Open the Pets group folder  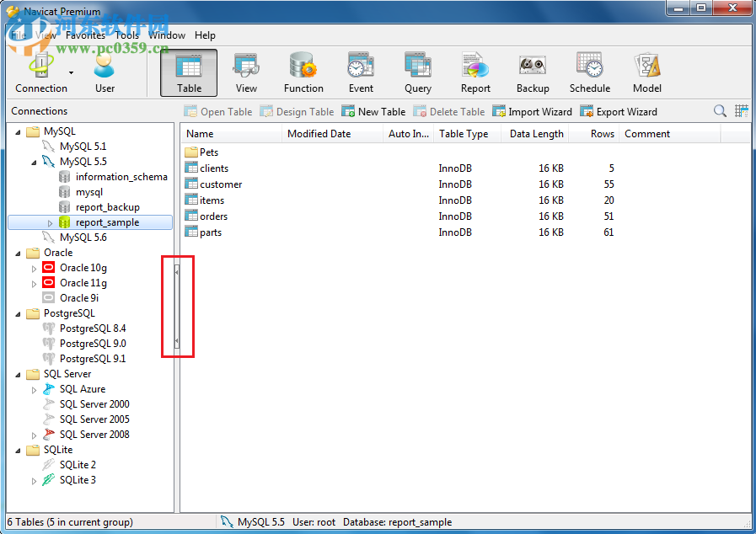click(x=202, y=152)
